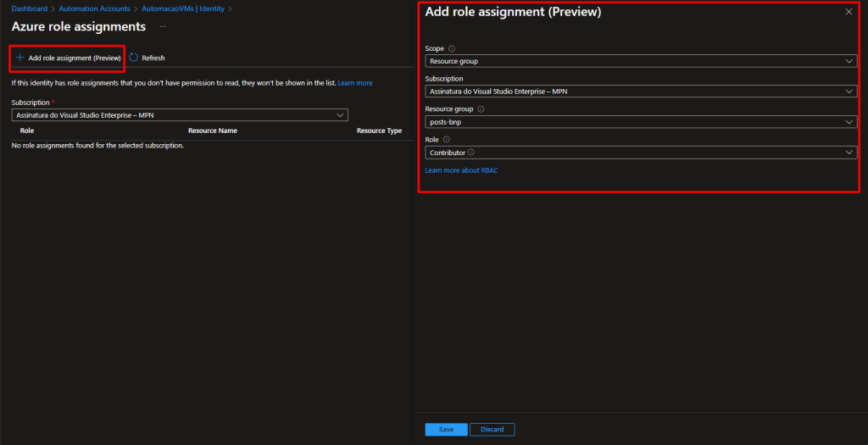This screenshot has width=868, height=445.
Task: Click the info icon next to Scope
Action: point(451,49)
